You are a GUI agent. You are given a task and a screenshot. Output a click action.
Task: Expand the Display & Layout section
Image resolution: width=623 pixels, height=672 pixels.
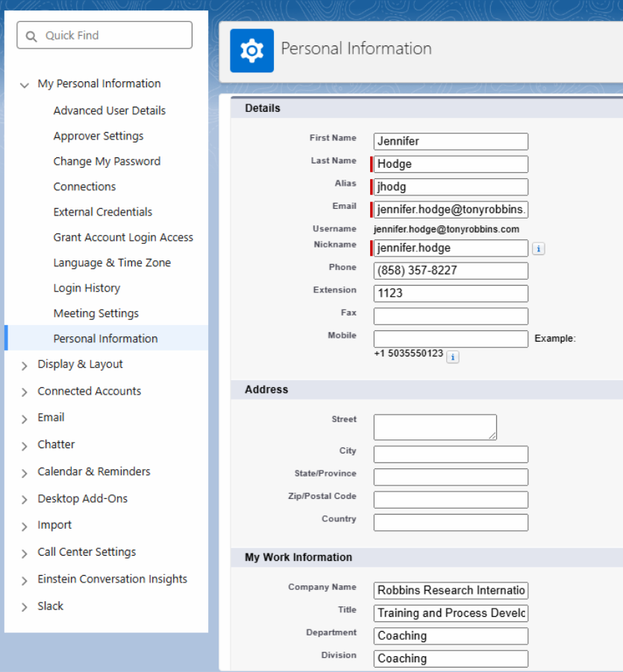25,365
